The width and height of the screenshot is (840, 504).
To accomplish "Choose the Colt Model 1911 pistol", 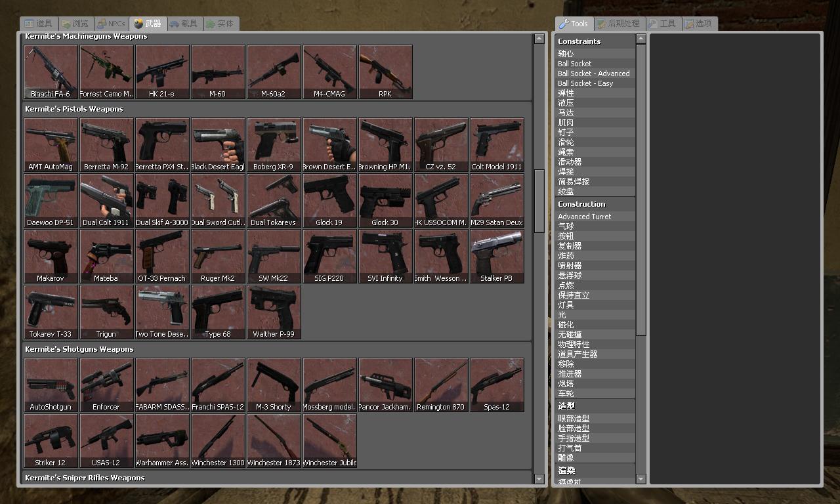I will point(497,145).
